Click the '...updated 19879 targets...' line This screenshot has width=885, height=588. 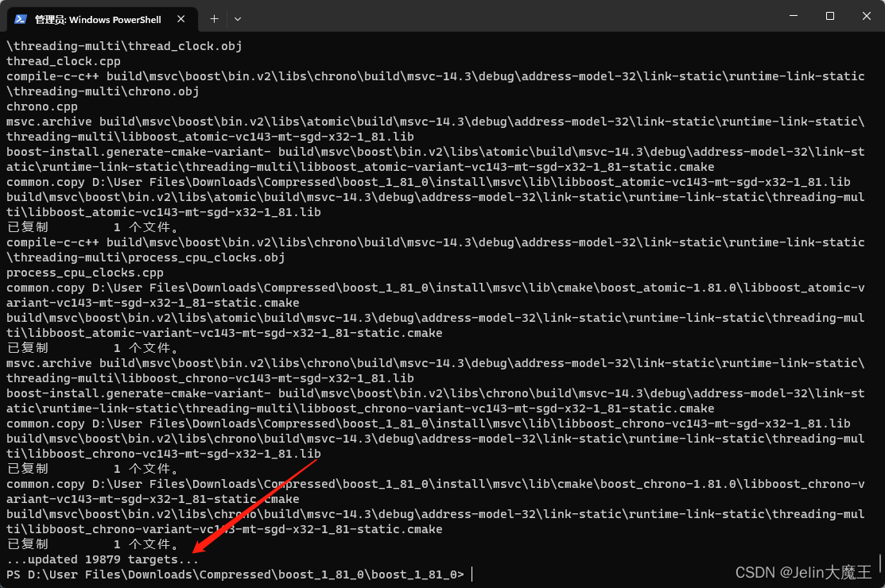[x=102, y=559]
